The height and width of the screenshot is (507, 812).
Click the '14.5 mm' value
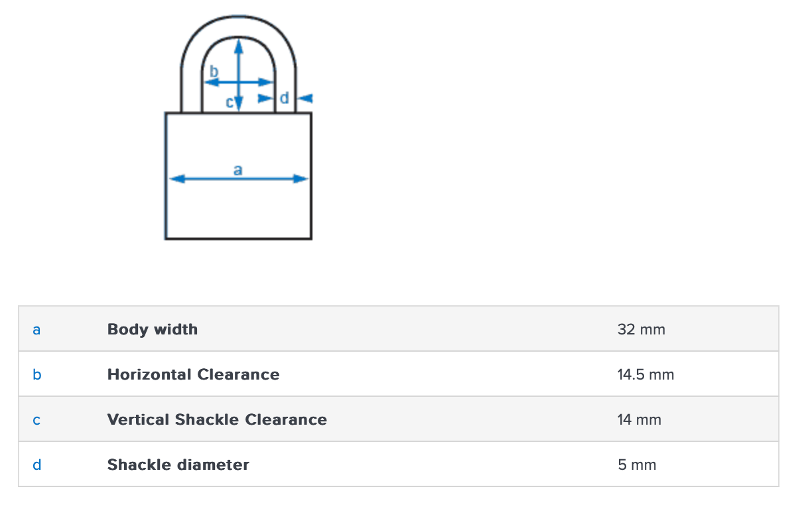click(645, 375)
